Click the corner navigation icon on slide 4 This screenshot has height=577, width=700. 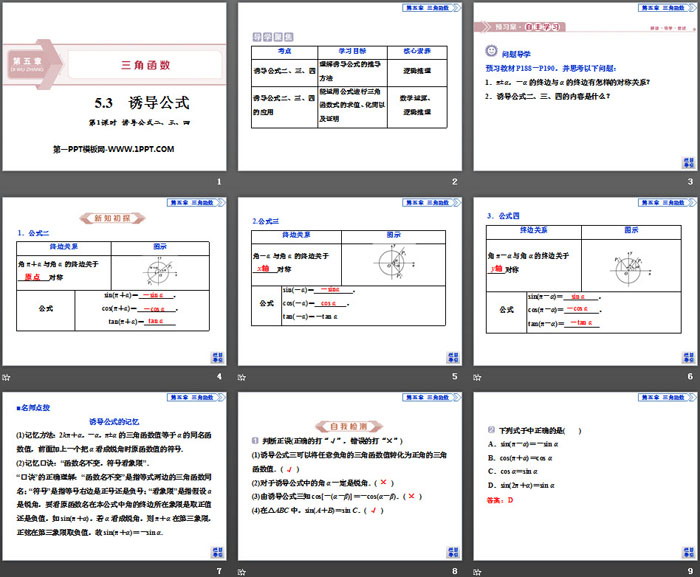coord(217,358)
